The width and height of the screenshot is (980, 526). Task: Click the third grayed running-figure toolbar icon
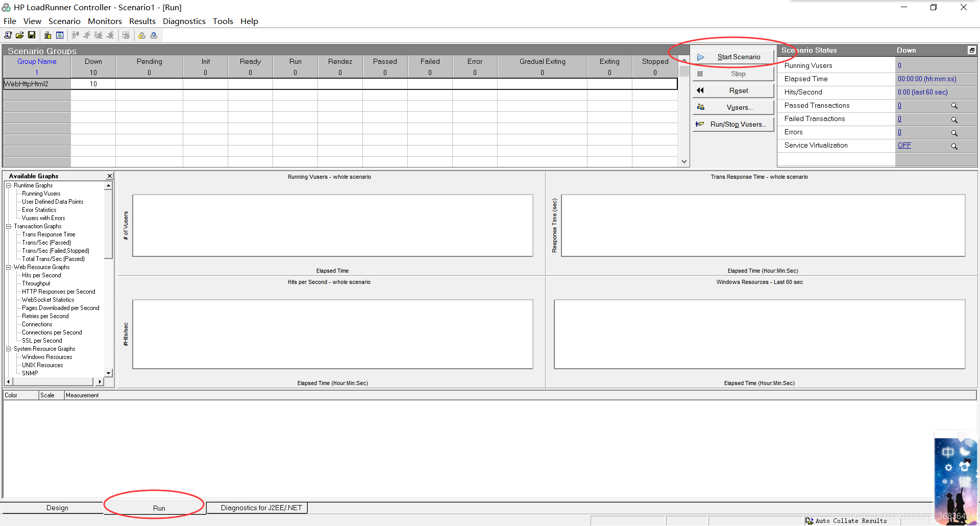[99, 35]
